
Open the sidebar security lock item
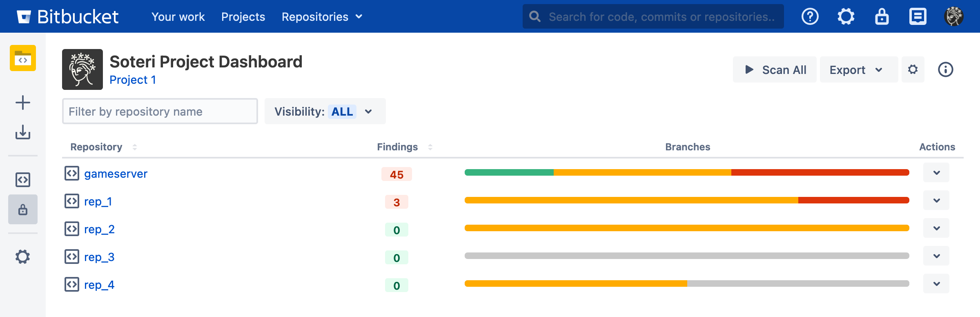coord(23,210)
